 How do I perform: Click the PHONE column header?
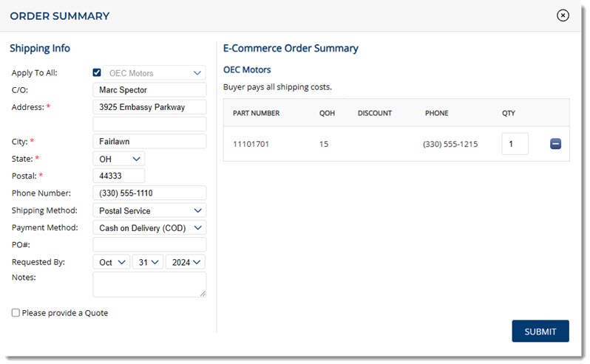pos(436,113)
